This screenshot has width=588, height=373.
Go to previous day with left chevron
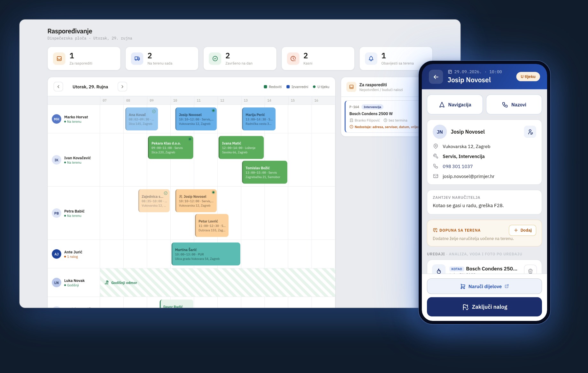pos(58,87)
